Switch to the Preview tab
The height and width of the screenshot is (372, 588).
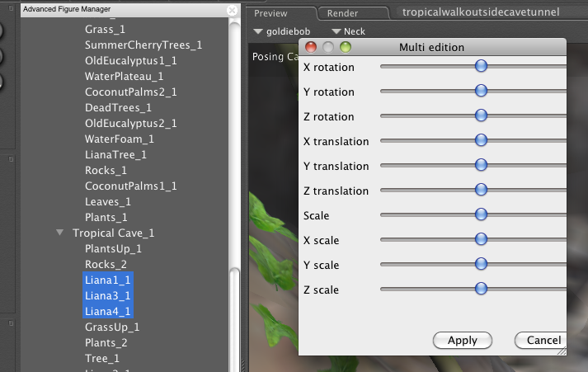pos(270,13)
